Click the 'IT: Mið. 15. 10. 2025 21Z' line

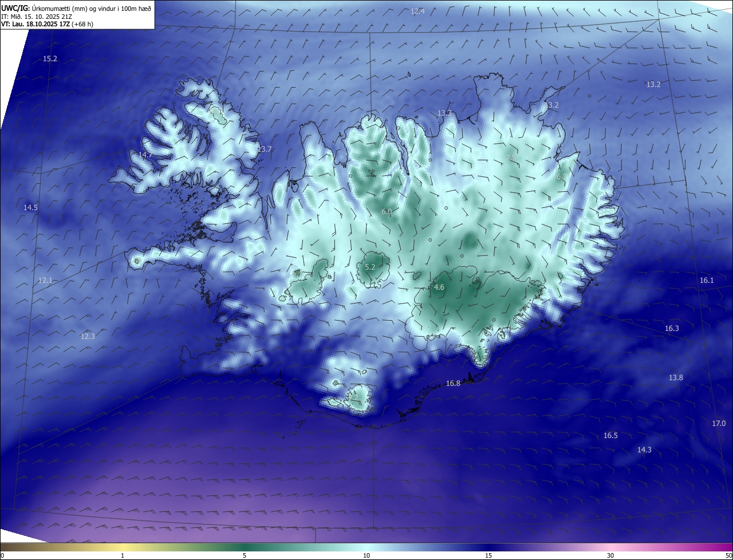coord(36,17)
